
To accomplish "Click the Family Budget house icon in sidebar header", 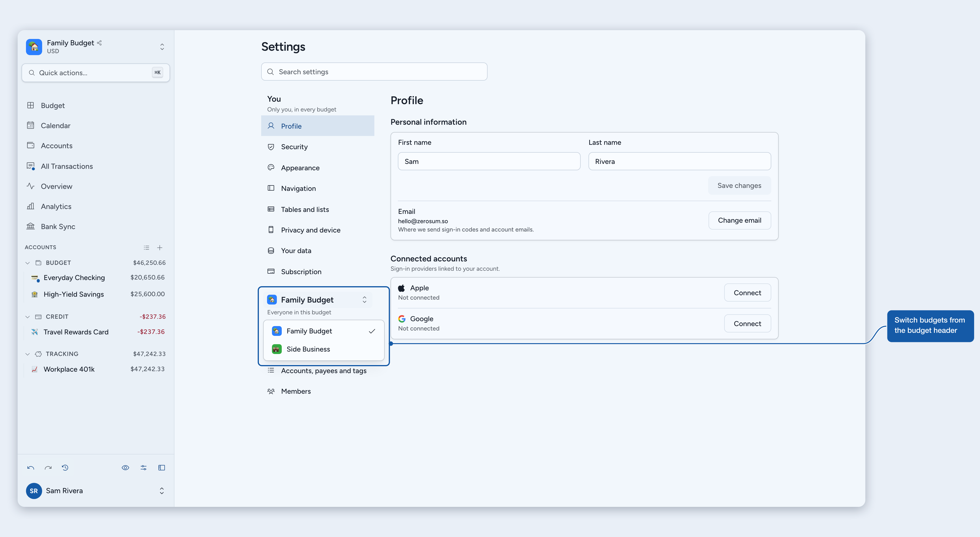I will coord(34,47).
